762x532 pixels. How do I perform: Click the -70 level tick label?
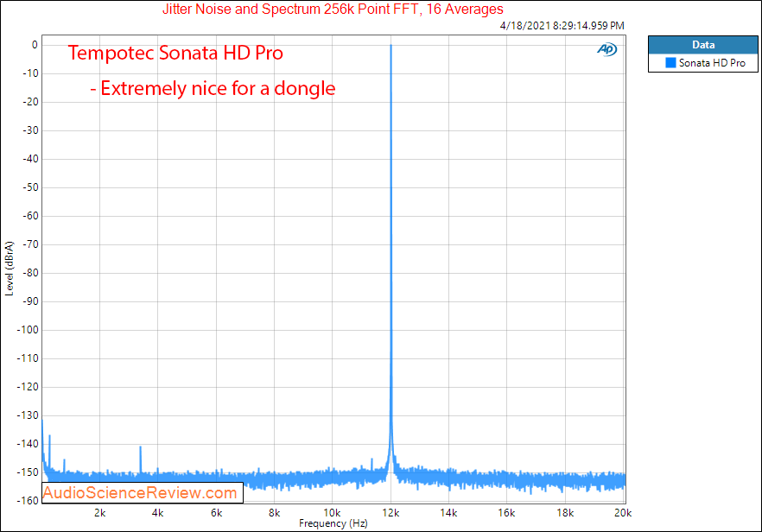[30, 244]
